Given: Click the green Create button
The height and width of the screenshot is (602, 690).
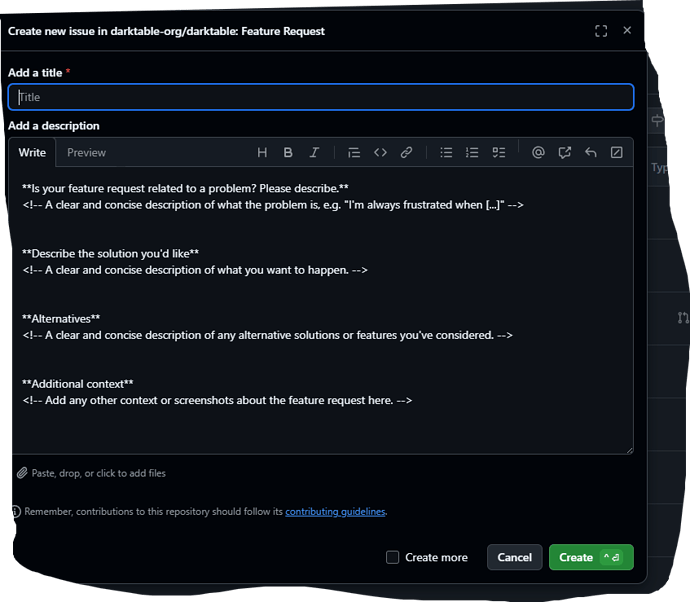Looking at the screenshot, I should [x=591, y=557].
